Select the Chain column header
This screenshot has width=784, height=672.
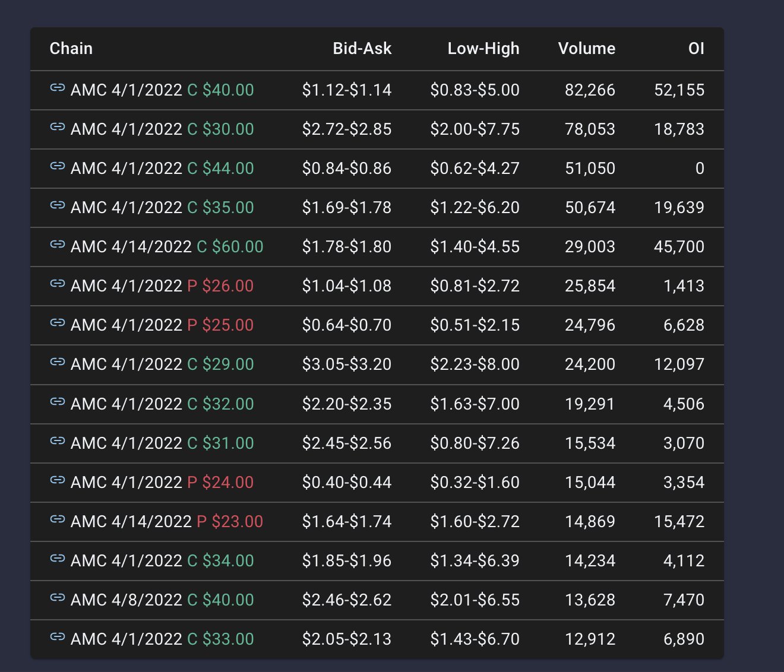[71, 49]
